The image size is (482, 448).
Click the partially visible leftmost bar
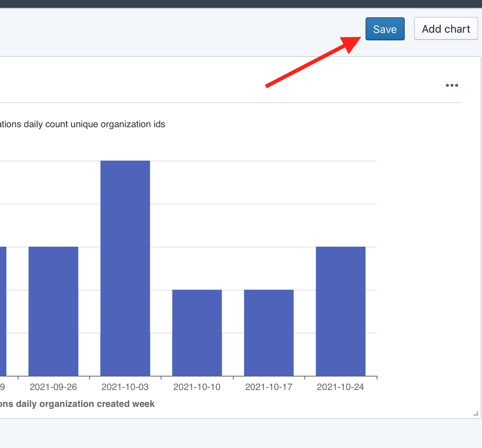(3, 311)
